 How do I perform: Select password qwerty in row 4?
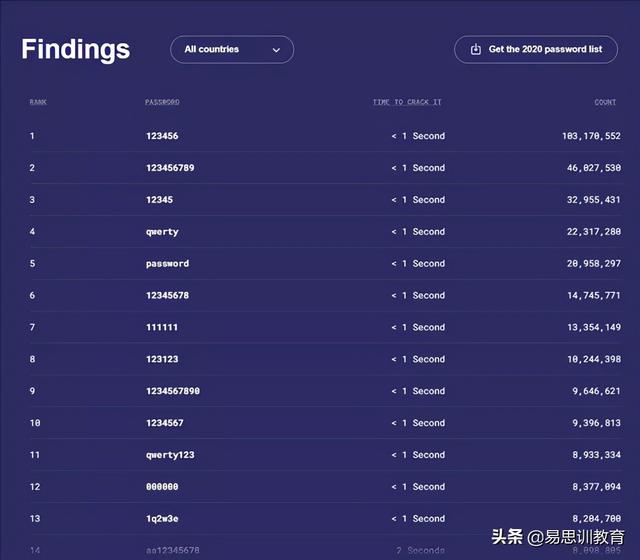pyautogui.click(x=162, y=232)
